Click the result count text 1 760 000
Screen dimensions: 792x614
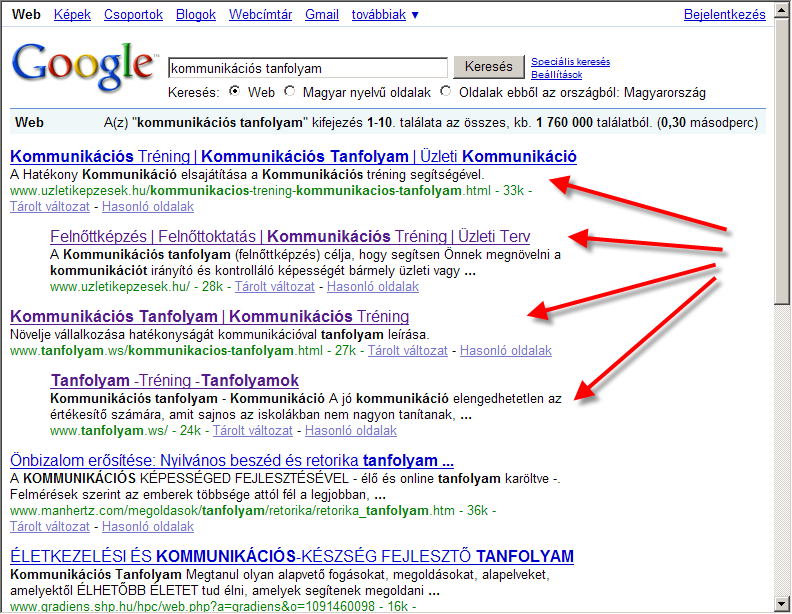[x=564, y=123]
